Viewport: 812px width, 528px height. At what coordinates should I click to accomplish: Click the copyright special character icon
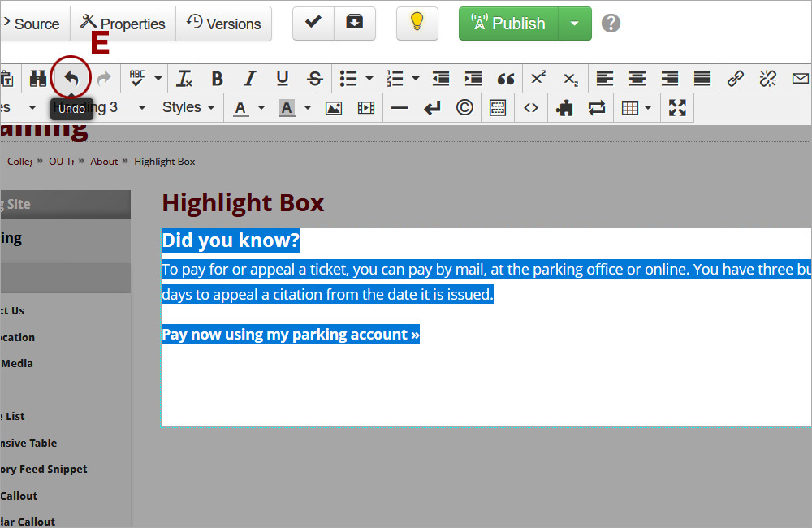tap(464, 108)
